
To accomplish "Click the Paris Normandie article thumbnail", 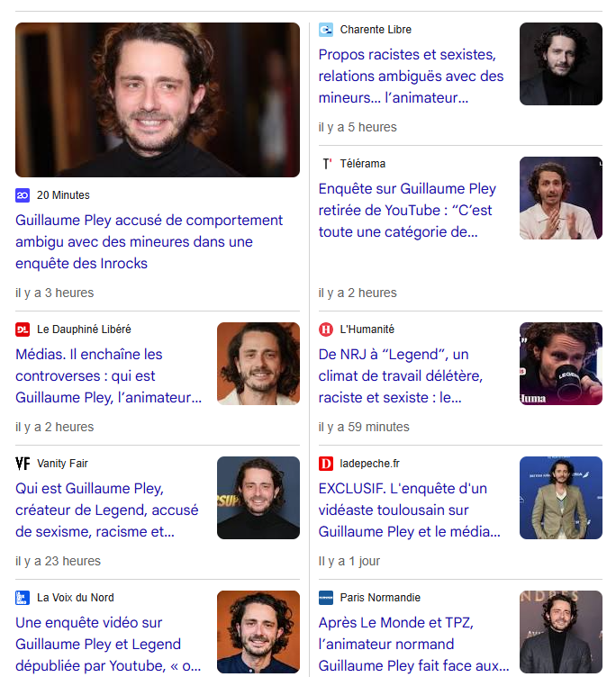I will 561,632.
